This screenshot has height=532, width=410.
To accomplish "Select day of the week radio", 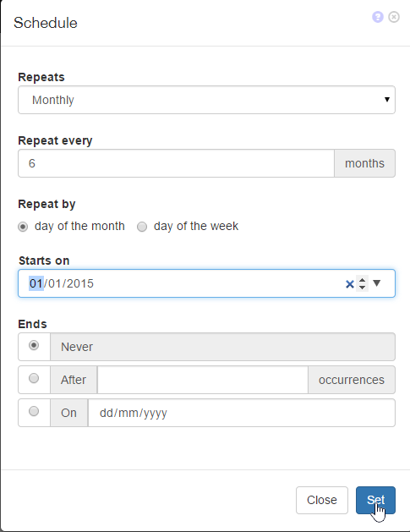I will pos(142,227).
